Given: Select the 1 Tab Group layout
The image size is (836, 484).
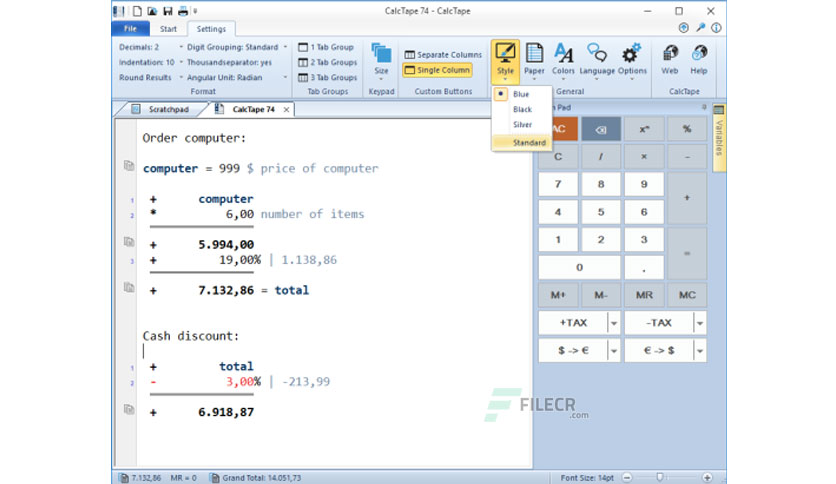Looking at the screenshot, I should pyautogui.click(x=326, y=47).
